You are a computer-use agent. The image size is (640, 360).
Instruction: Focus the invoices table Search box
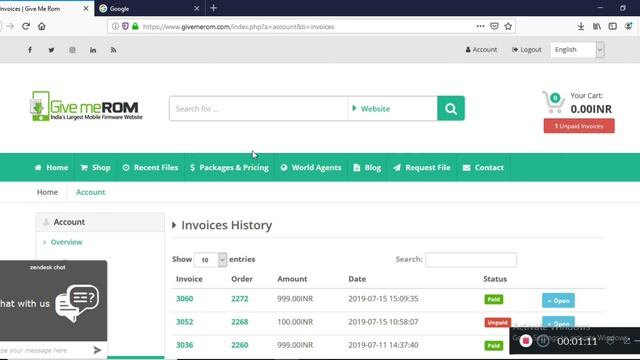click(471, 260)
